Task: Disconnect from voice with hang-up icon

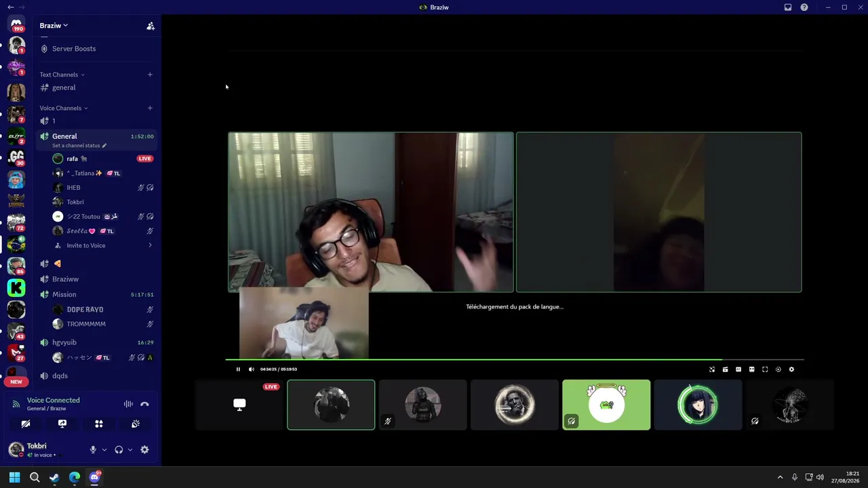Action: 144,404
